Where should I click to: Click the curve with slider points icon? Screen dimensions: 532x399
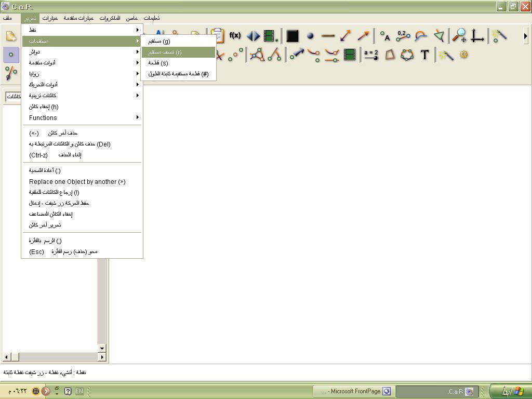click(x=331, y=55)
